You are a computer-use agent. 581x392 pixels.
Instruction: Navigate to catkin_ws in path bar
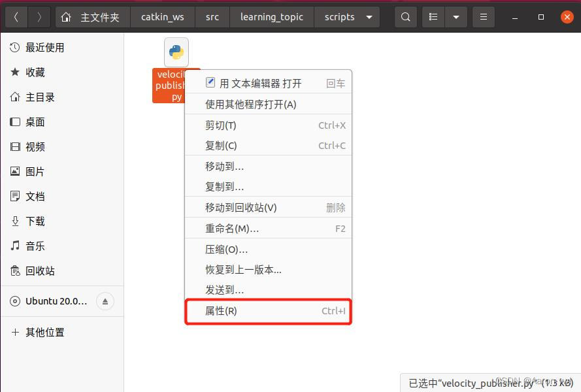(x=163, y=17)
